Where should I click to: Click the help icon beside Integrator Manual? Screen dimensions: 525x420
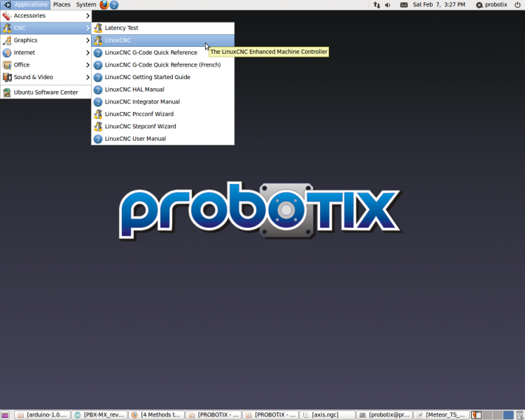click(x=98, y=101)
